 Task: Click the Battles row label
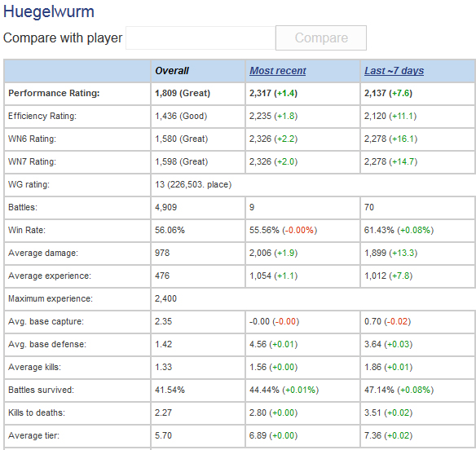(23, 207)
